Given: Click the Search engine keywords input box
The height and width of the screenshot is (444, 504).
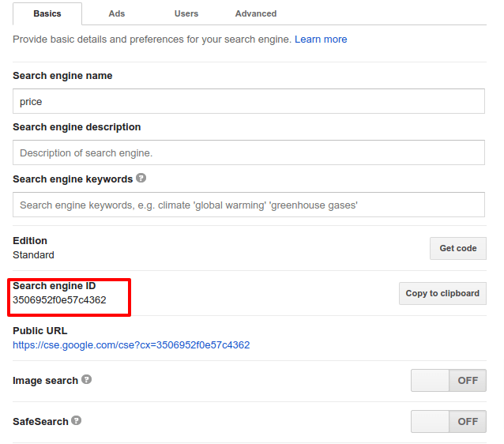Looking at the screenshot, I should pos(248,205).
